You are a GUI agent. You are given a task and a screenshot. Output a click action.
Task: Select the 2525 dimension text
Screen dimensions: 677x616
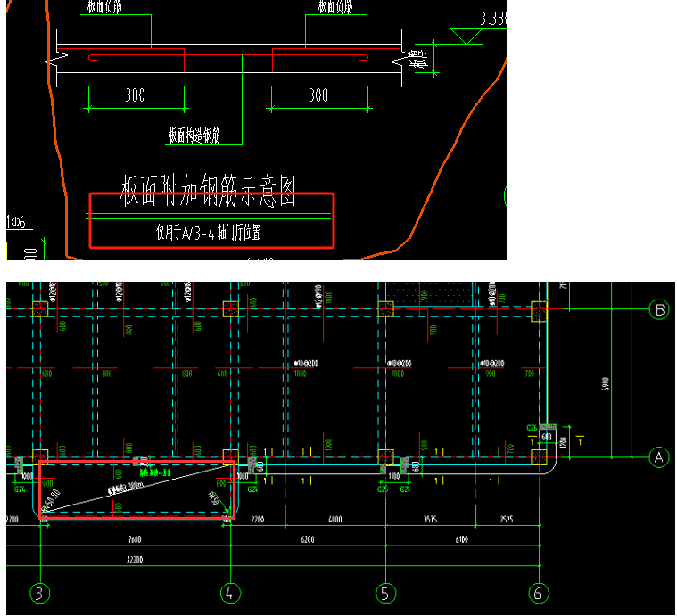(x=507, y=519)
